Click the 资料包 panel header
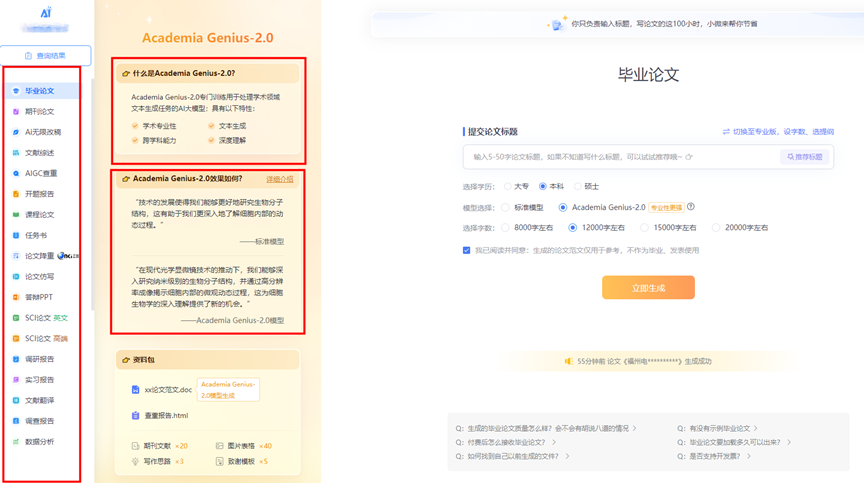 208,360
